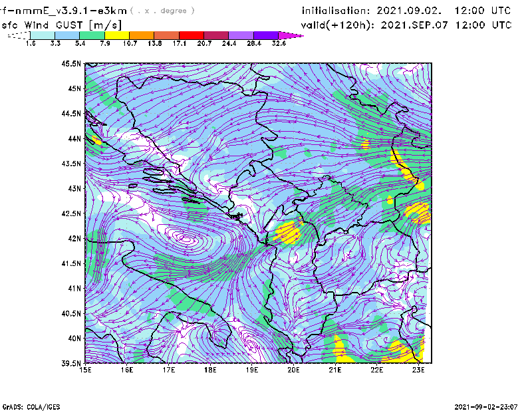The width and height of the screenshot is (532, 411).
Task: Click the '40N' latitude label
Action: point(74,339)
